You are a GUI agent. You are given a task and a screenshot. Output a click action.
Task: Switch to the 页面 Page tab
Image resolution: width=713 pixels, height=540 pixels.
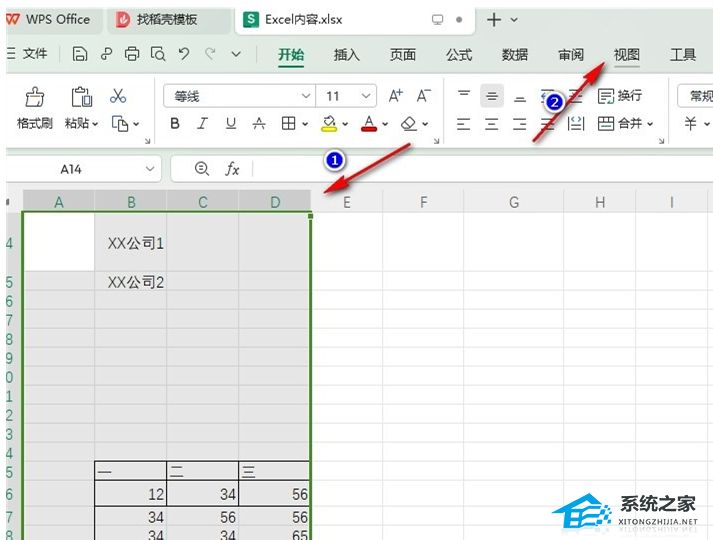(x=403, y=55)
